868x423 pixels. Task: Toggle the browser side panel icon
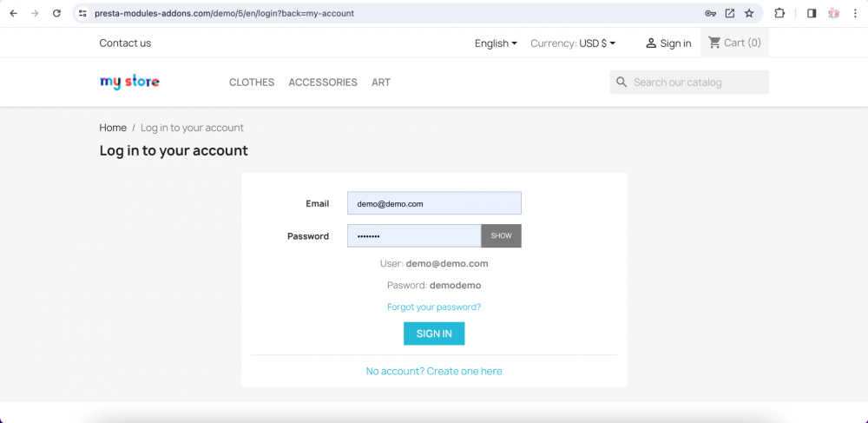(812, 13)
